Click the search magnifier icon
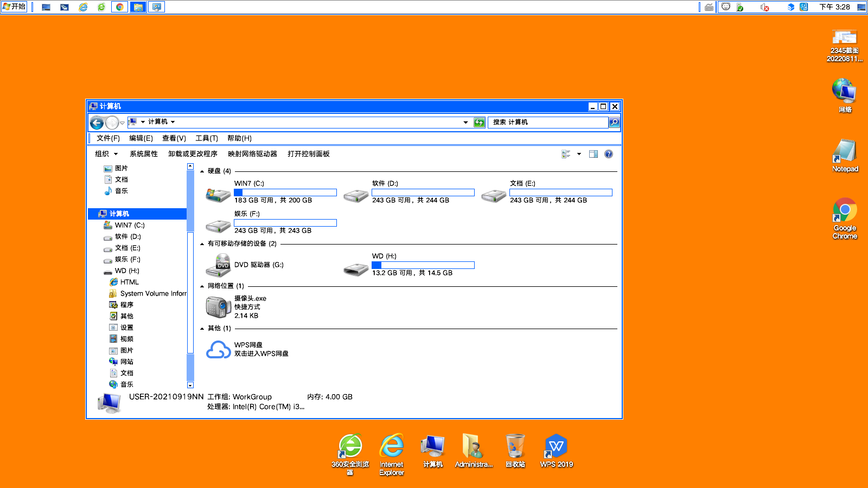The height and width of the screenshot is (488, 868). pos(614,123)
